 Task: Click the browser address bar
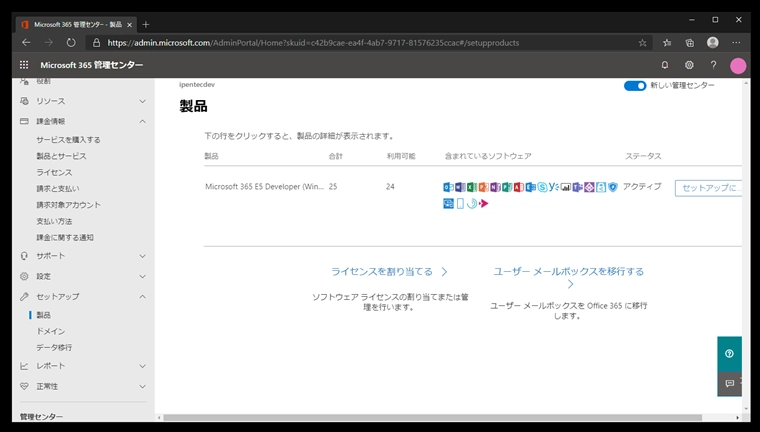pos(366,43)
